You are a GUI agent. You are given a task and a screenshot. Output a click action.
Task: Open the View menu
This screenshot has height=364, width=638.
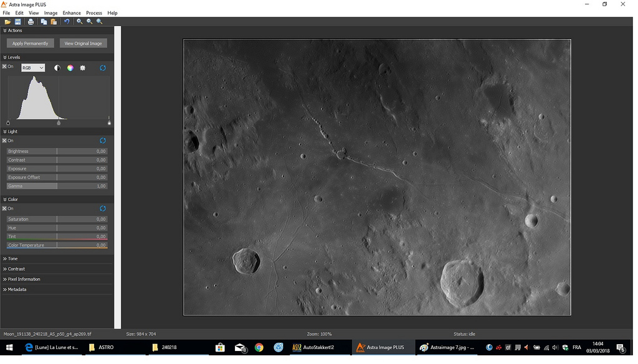coord(34,13)
